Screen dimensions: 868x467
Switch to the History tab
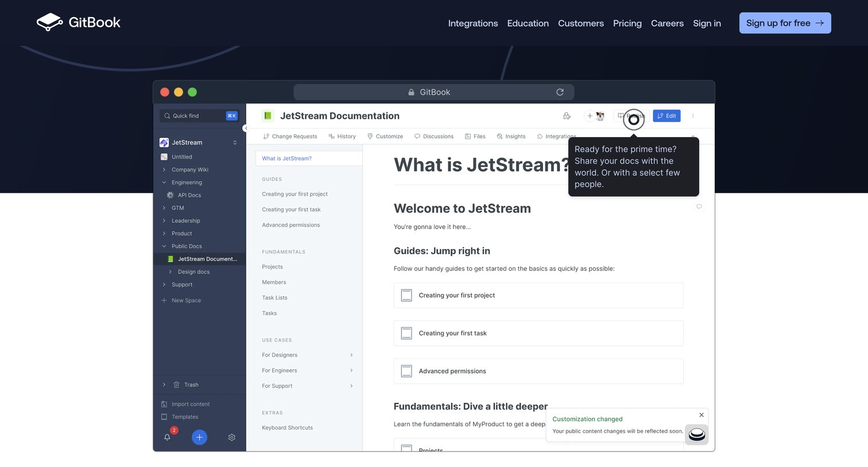coord(342,137)
